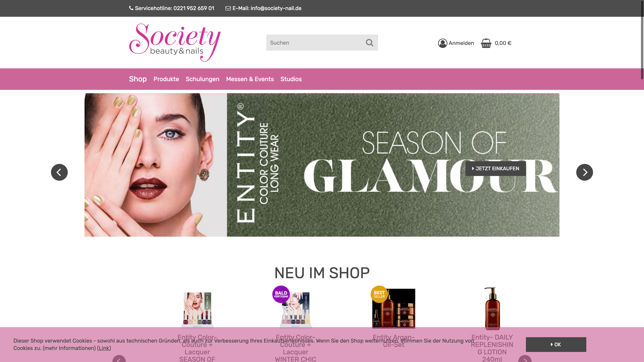
Task: Open the Produkte menu item
Action: tap(166, 79)
